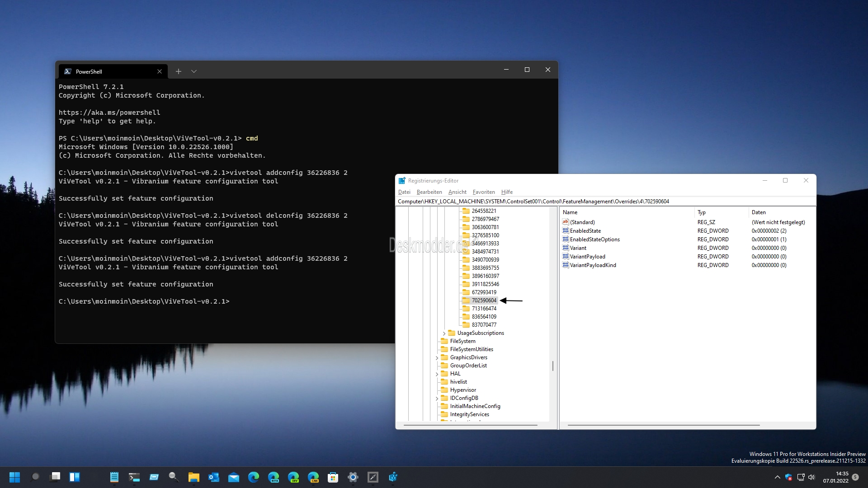Image resolution: width=868 pixels, height=488 pixels.
Task: Open Settings gear on taskbar
Action: tap(353, 477)
